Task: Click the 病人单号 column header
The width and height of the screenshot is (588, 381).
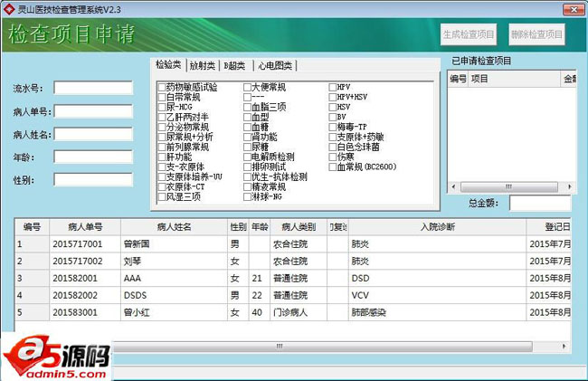Action: click(85, 227)
